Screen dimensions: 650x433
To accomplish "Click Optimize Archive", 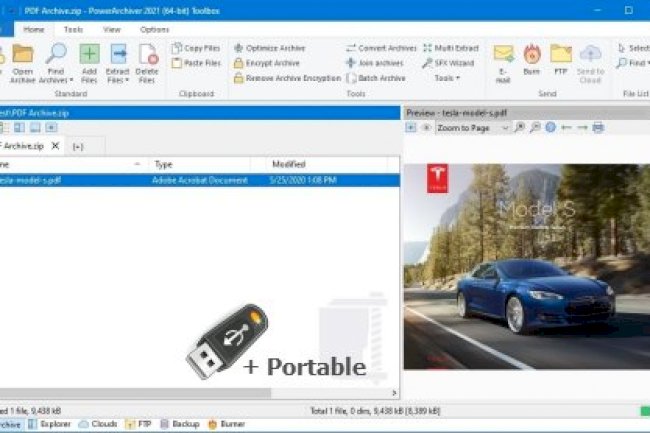I will (269, 48).
